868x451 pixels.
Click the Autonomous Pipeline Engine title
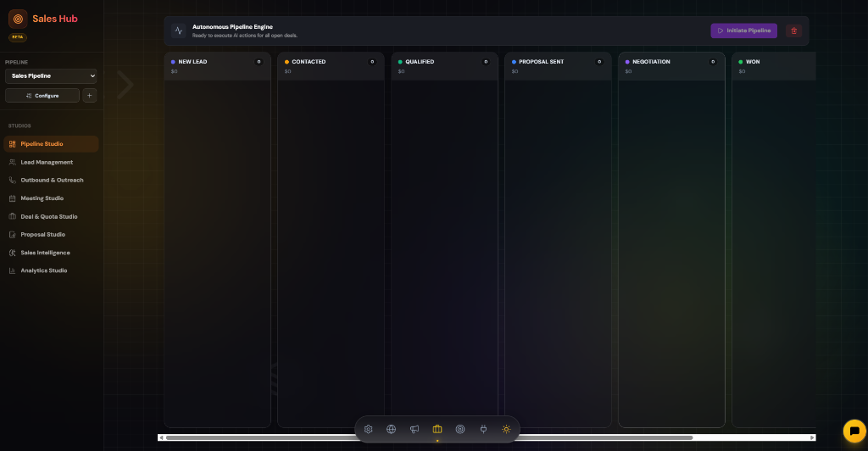[232, 26]
